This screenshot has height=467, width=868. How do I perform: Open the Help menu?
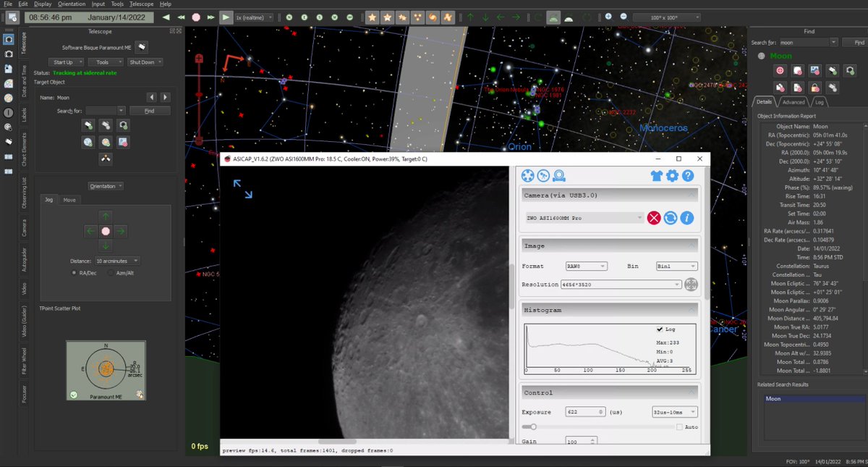coord(166,4)
